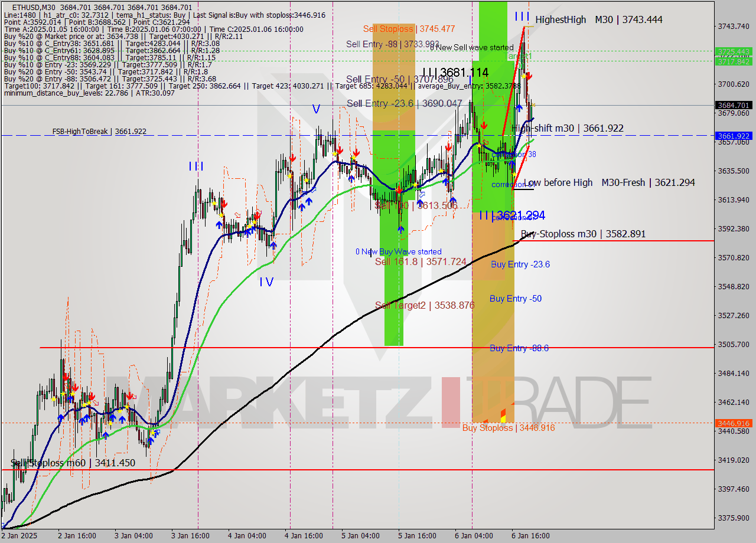Screen dimensions: 756x543
Task: Select the 'Buy Stoploss | 3446.916' label
Action: (x=509, y=427)
